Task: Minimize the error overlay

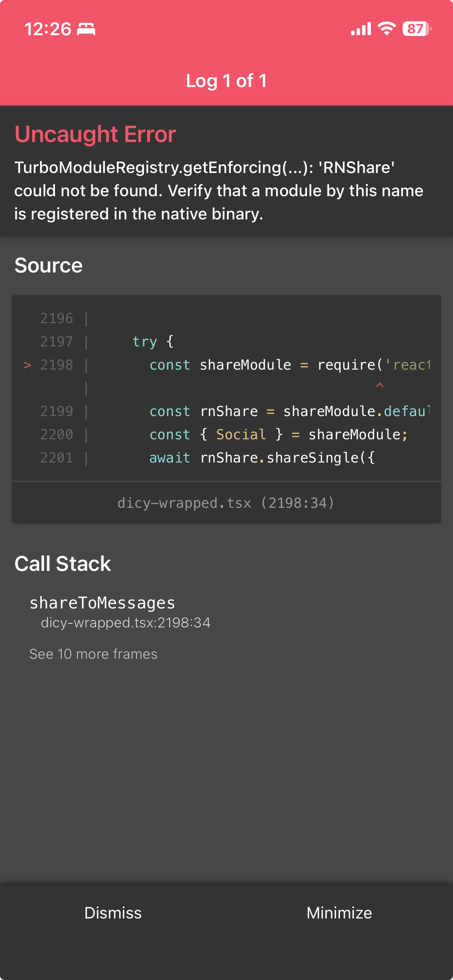Action: [x=339, y=913]
